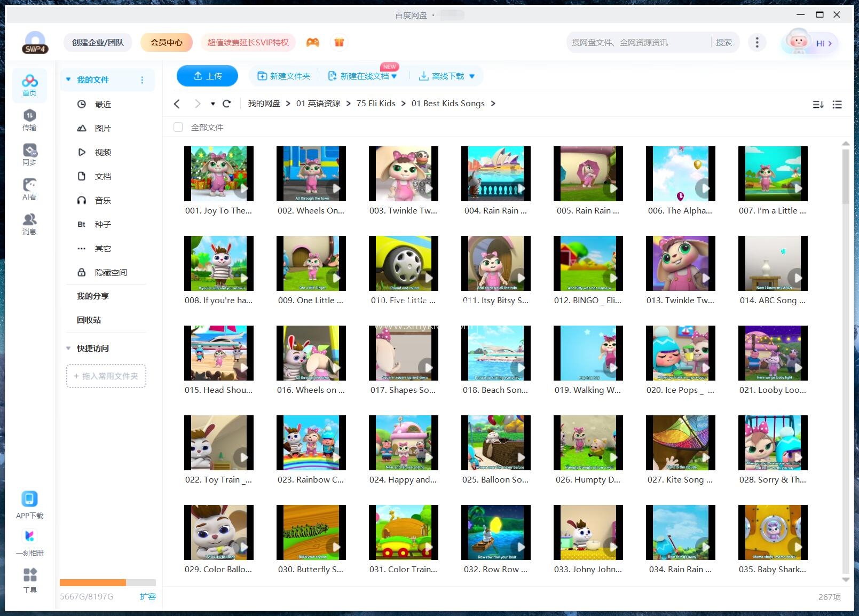Viewport: 859px width, 616px height.
Task: Check the 全部文件 select-all checkbox
Action: pos(178,127)
